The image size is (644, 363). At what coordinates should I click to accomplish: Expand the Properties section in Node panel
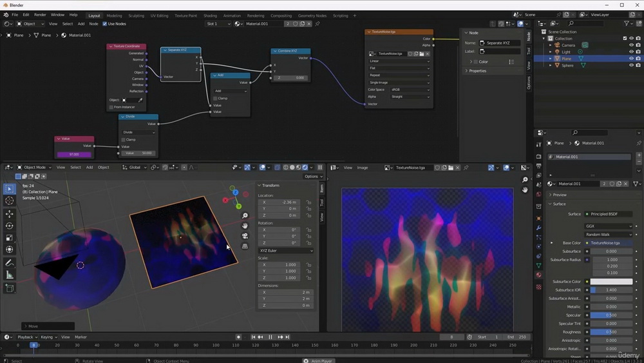point(478,71)
